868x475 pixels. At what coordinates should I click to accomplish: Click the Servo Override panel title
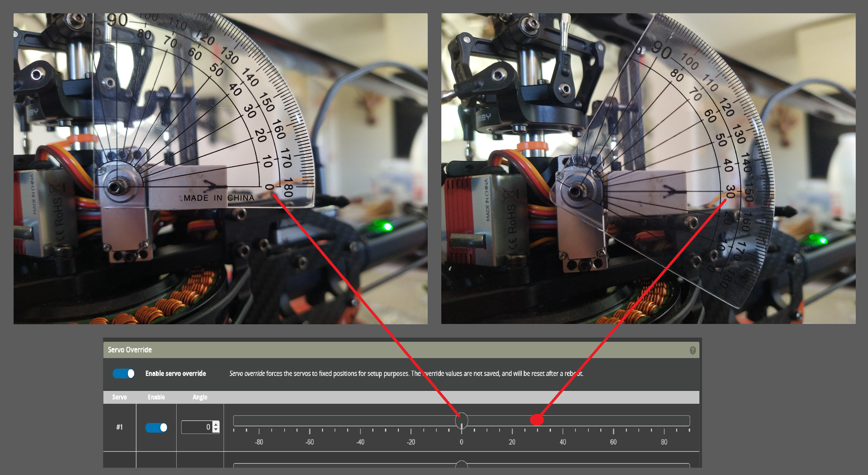point(130,350)
